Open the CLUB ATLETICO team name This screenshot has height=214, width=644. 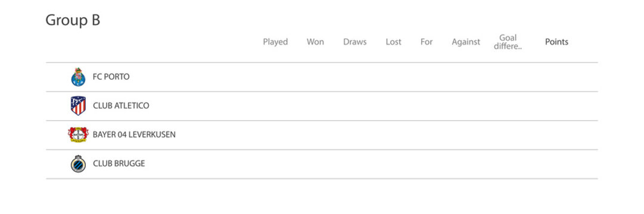[x=121, y=106]
